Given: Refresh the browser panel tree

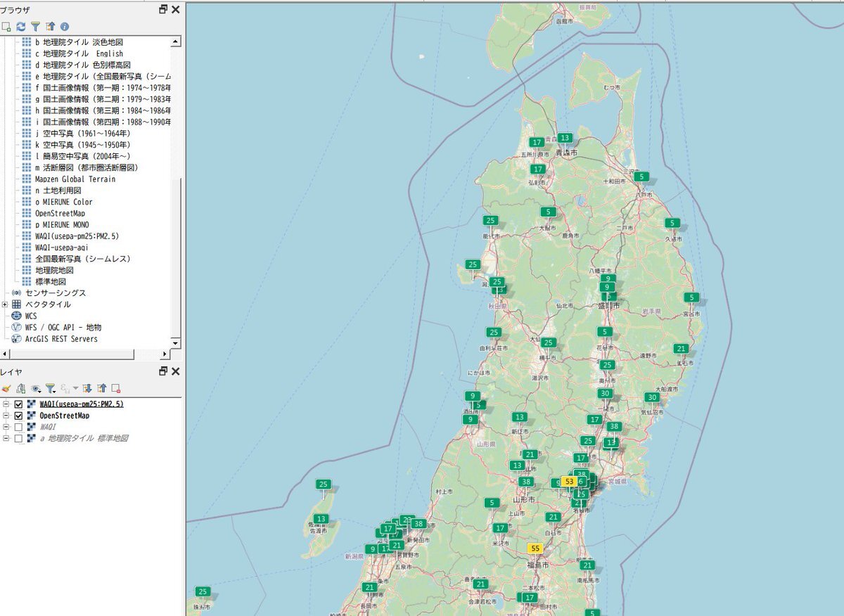Looking at the screenshot, I should (20, 26).
